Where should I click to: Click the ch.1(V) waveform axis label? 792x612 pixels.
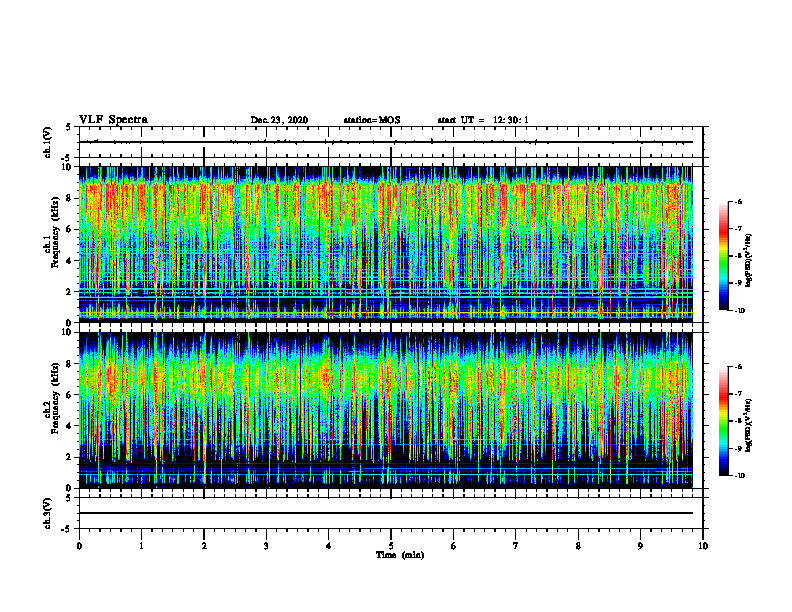tap(48, 142)
